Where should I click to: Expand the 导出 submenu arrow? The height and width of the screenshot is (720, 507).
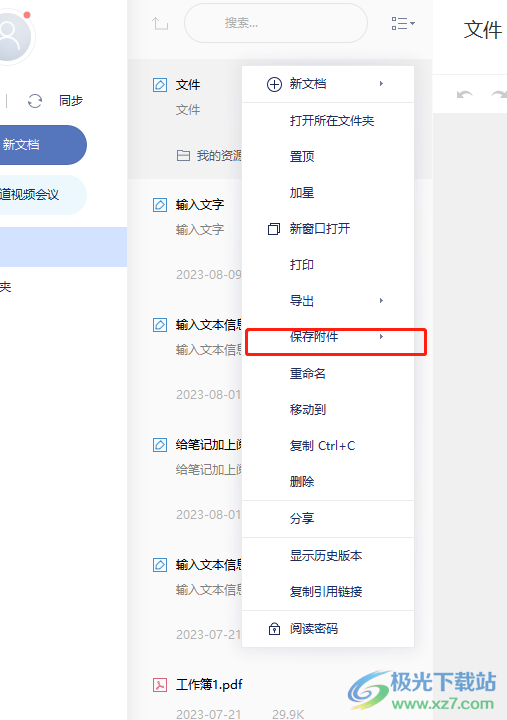point(381,301)
